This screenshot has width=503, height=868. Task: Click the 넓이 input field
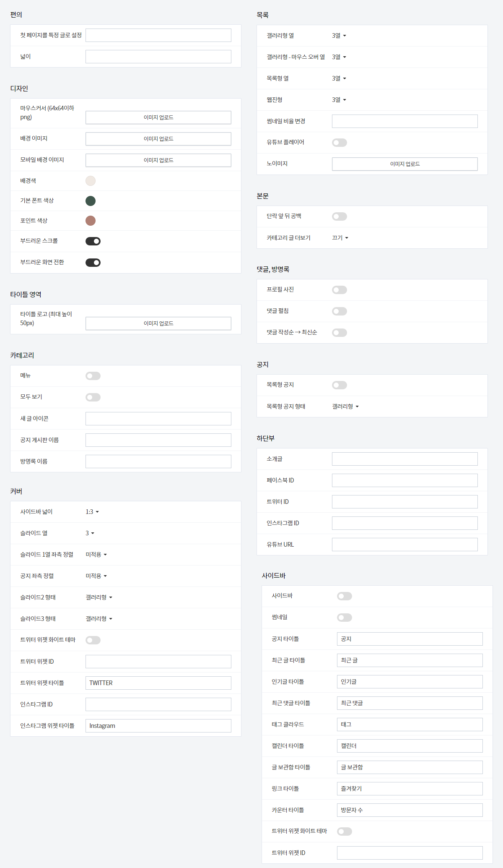point(158,57)
